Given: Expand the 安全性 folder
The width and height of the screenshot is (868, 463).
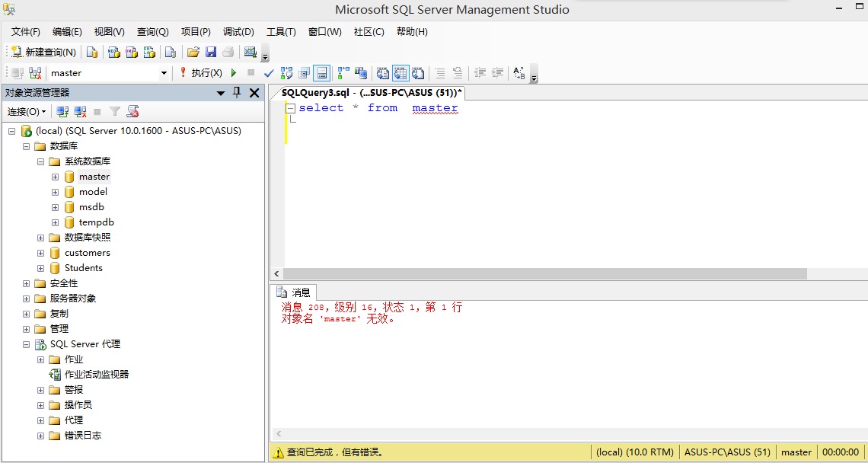Looking at the screenshot, I should coord(26,283).
